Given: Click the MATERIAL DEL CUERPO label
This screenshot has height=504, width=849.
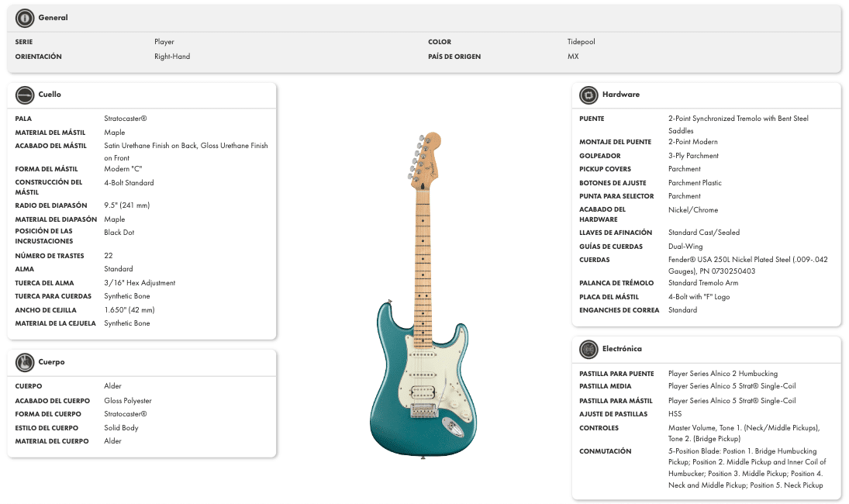Looking at the screenshot, I should coord(52,441).
